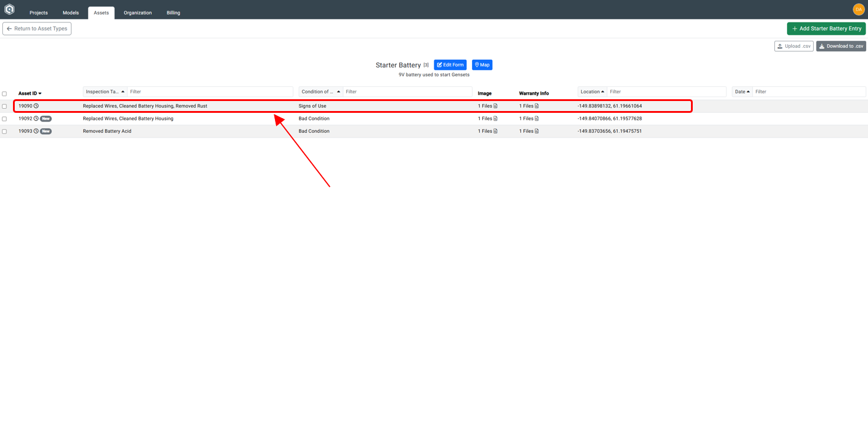The image size is (868, 430).
Task: Open Warranty Info file icon for asset 19093
Action: pyautogui.click(x=537, y=131)
